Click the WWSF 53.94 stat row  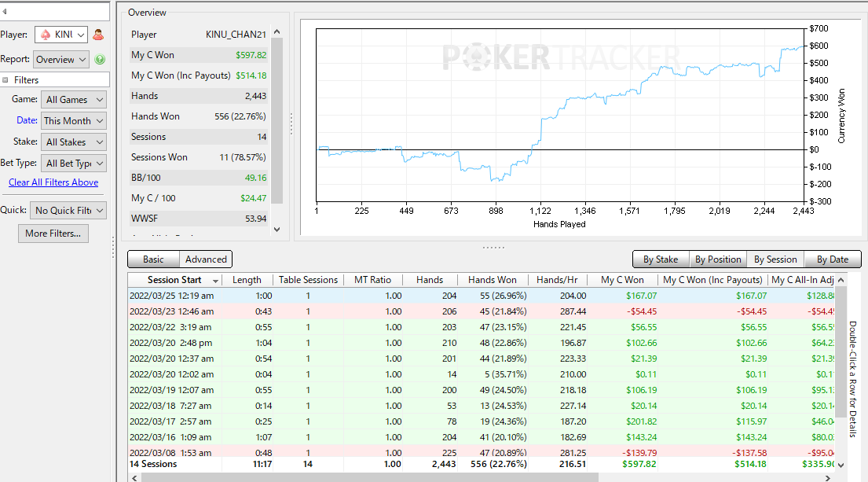coord(199,219)
